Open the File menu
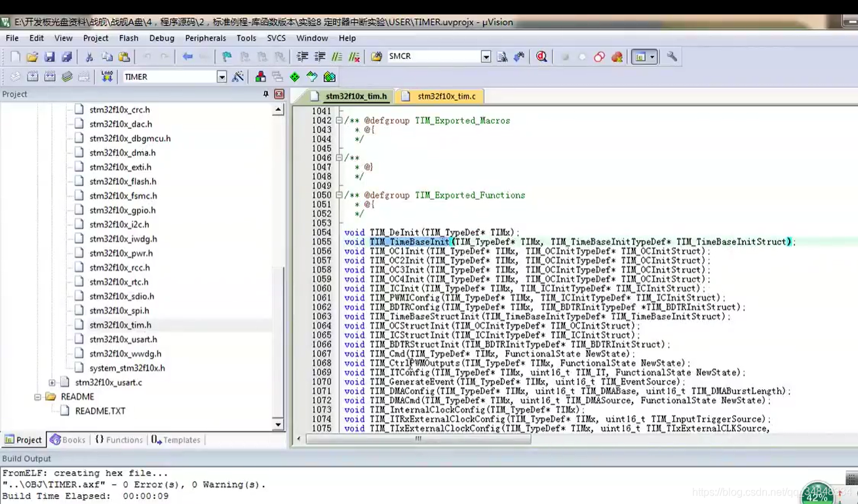The height and width of the screenshot is (504, 858). 12,38
